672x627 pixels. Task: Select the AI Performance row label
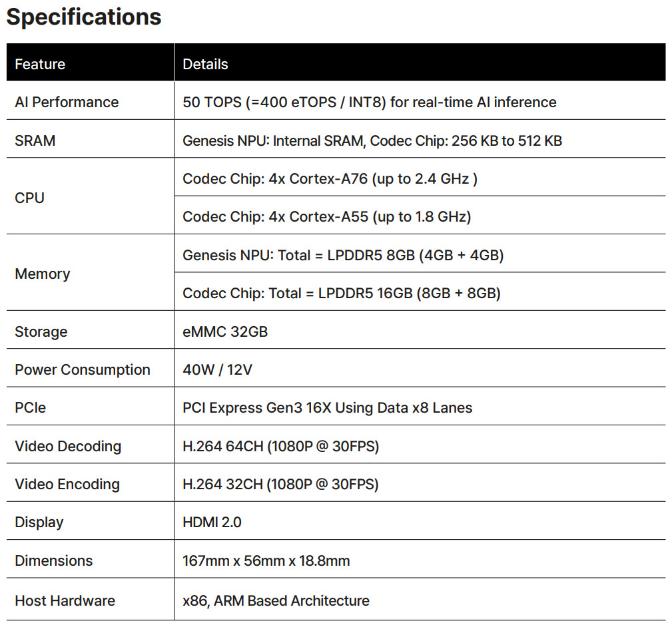(67, 103)
